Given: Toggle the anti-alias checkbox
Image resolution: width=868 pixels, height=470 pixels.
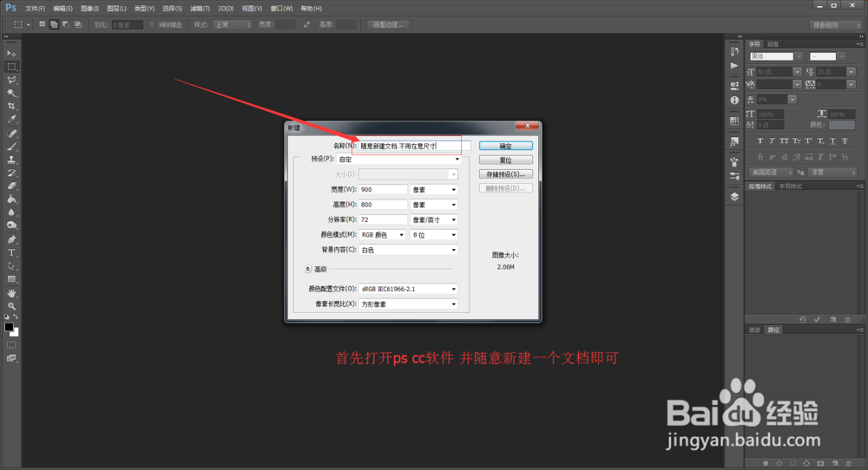Looking at the screenshot, I should point(152,25).
